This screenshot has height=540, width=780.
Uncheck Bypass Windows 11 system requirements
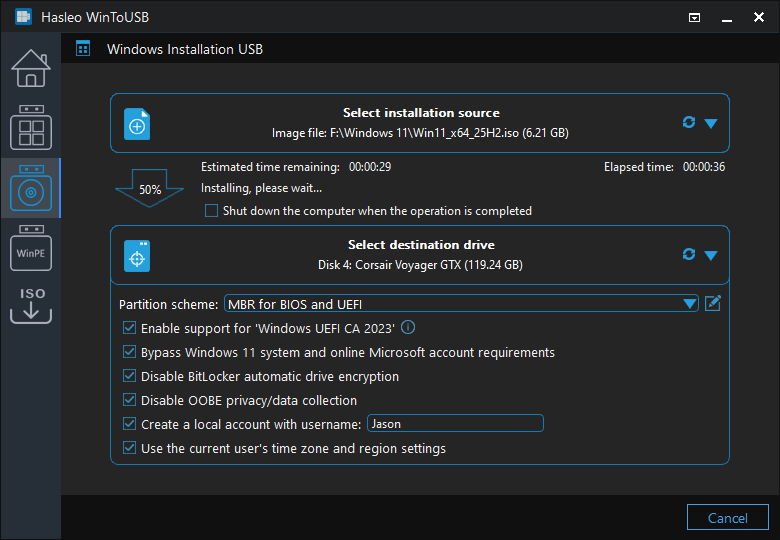point(129,352)
